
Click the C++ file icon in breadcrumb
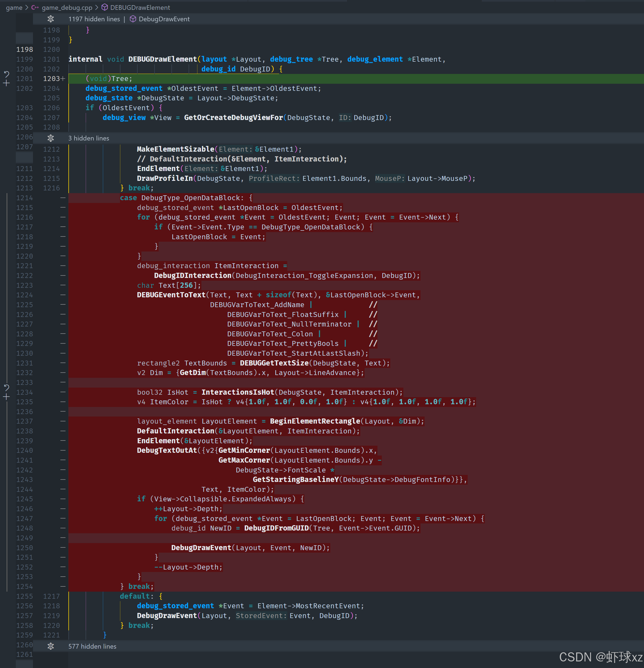(x=35, y=7)
